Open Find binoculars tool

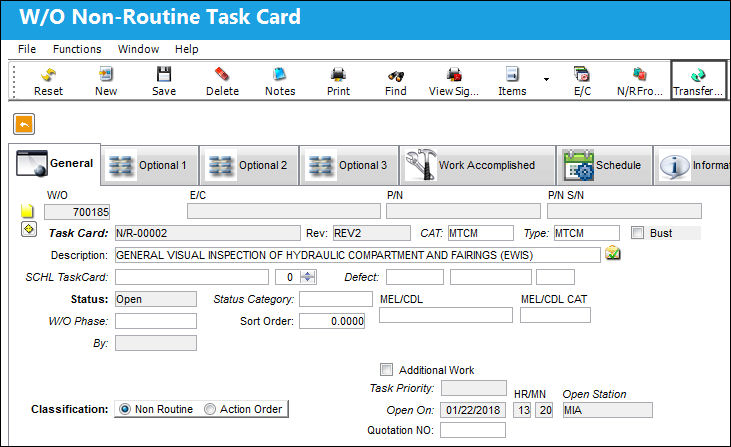[396, 81]
